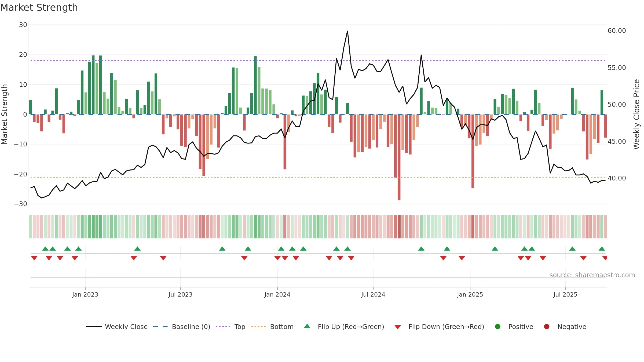Toggle Flip Down (Green→Red) legend entry
This screenshot has width=644, height=362.
(439, 327)
